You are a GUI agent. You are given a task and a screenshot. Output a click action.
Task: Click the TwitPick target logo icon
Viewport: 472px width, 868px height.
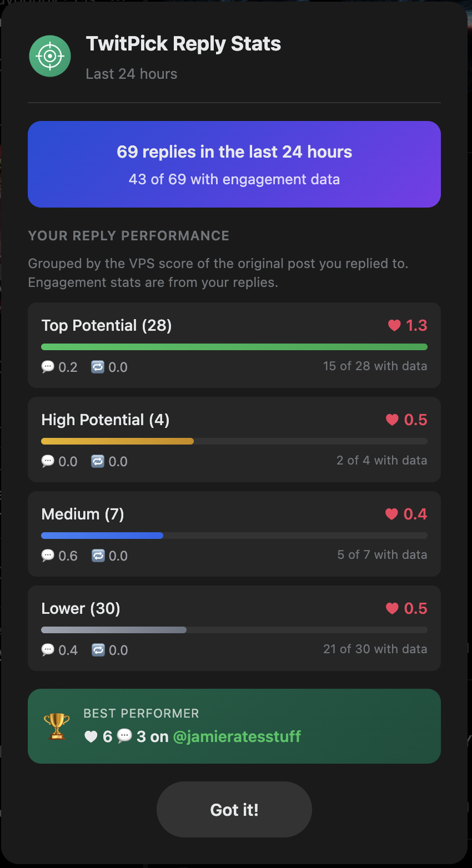50,56
